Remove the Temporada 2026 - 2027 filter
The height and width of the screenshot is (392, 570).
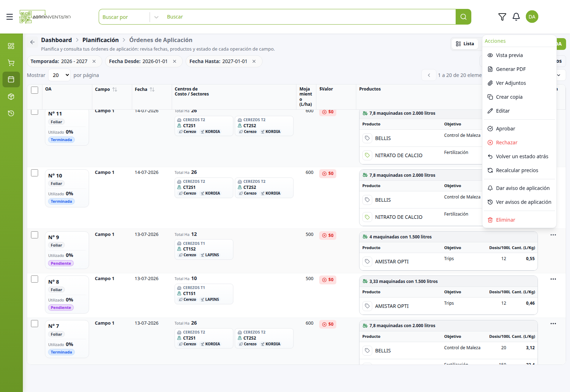(94, 61)
